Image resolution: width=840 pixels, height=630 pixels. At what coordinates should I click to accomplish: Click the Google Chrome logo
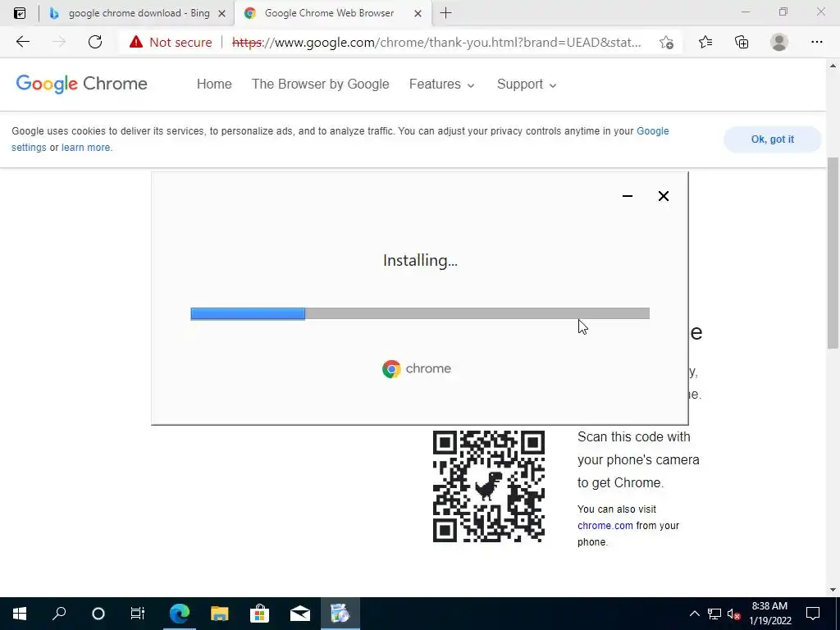(81, 84)
